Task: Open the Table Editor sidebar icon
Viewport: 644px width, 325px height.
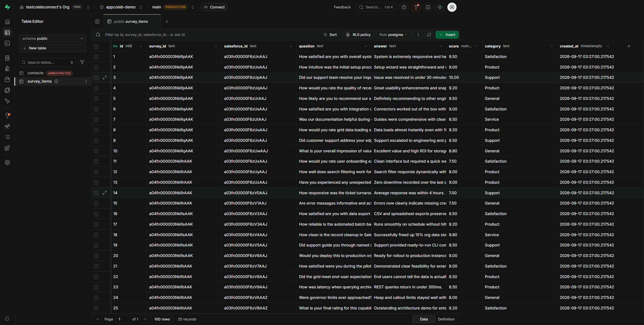Action: coord(7,33)
